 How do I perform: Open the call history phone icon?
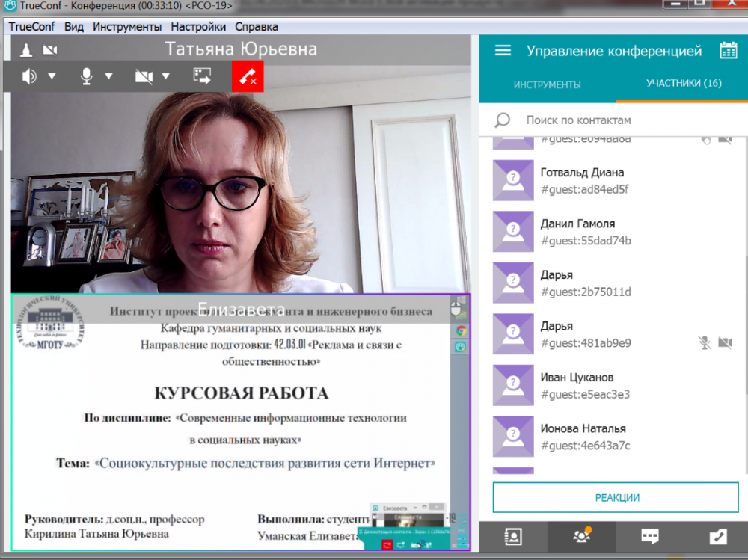tap(717, 537)
